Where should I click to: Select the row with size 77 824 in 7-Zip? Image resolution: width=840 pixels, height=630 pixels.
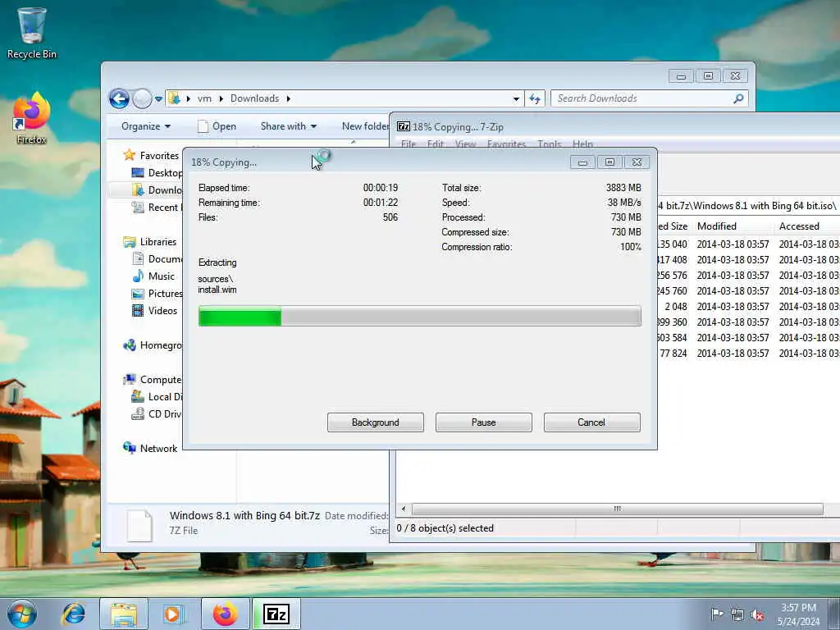coord(750,353)
